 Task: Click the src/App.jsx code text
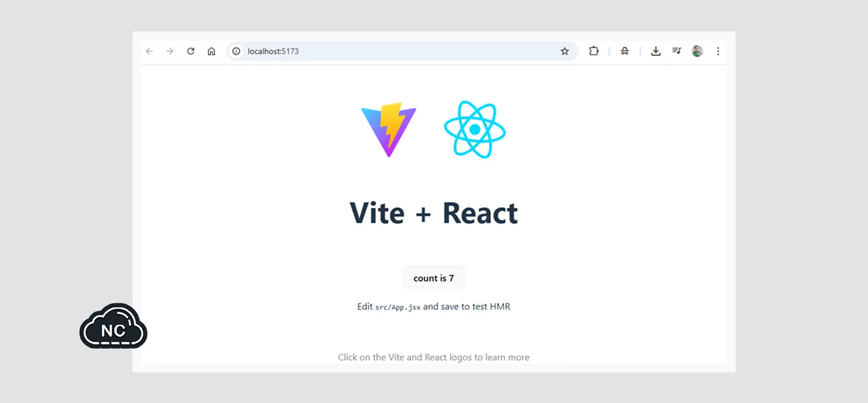[398, 307]
